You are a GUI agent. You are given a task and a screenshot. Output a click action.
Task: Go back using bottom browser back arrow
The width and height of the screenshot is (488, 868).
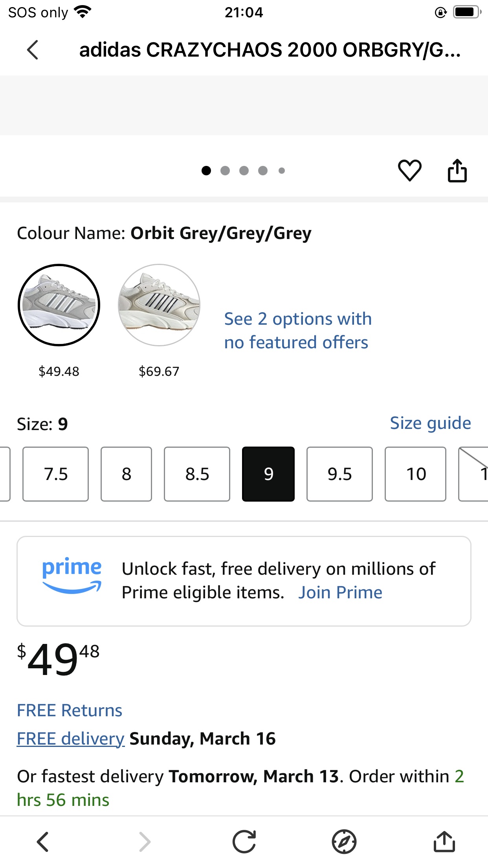tap(42, 842)
